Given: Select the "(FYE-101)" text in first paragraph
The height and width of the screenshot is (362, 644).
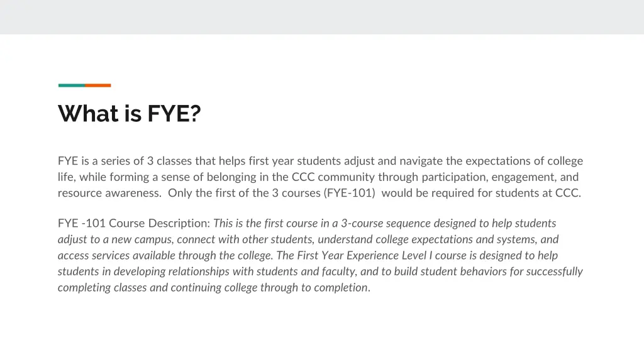Looking at the screenshot, I should (x=350, y=194).
